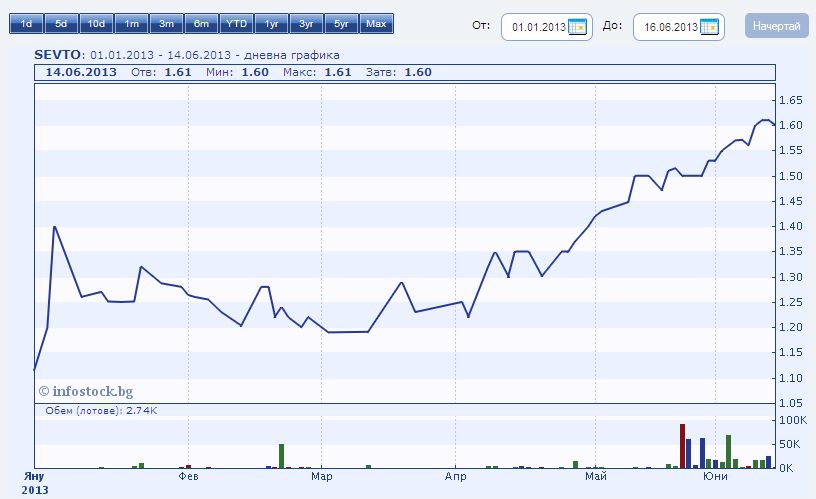Click the January price peak at 1.40

point(55,227)
